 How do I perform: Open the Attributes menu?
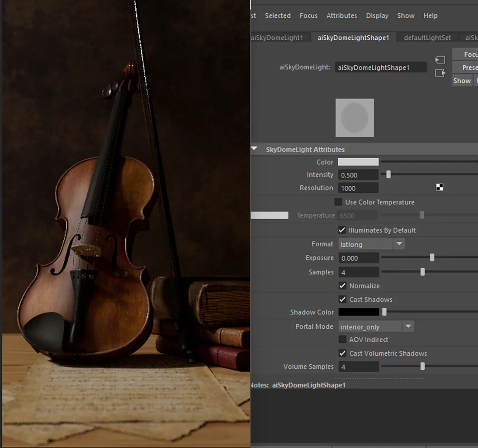click(x=341, y=15)
